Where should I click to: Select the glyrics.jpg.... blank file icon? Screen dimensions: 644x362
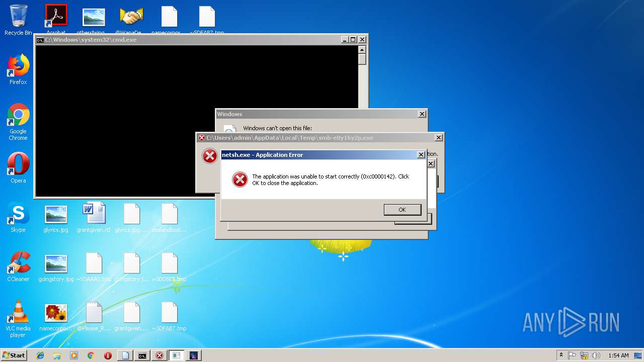click(x=131, y=217)
